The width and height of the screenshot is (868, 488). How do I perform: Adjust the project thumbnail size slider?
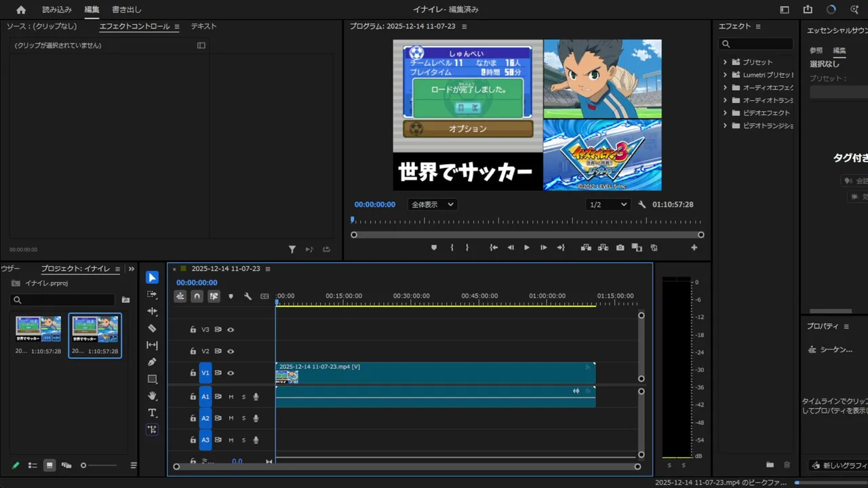pos(98,466)
